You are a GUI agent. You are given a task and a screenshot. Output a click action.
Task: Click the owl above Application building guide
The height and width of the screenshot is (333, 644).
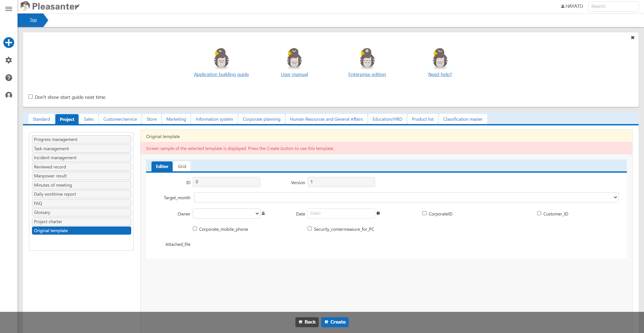click(x=221, y=59)
